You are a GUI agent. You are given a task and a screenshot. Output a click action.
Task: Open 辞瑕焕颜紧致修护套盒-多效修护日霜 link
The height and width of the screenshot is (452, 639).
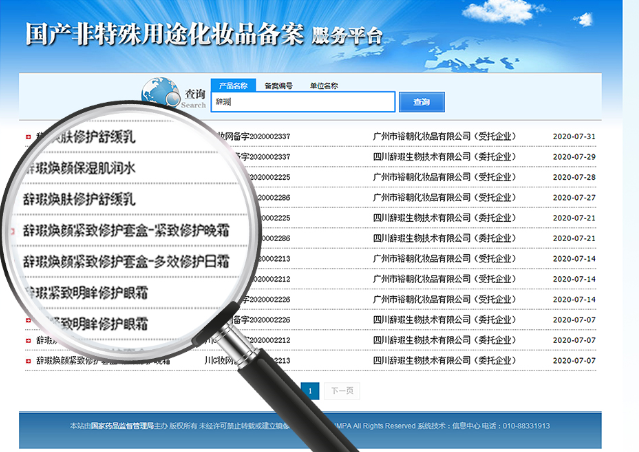tap(126, 261)
